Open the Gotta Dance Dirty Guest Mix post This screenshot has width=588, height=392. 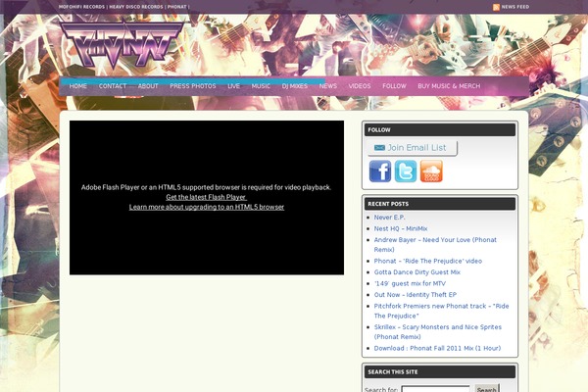tap(417, 272)
